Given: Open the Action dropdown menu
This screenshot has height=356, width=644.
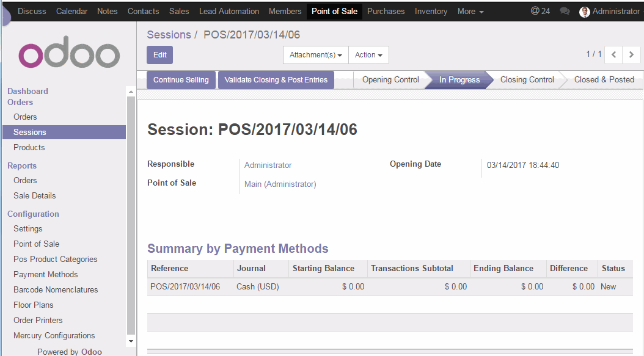Looking at the screenshot, I should click(x=368, y=55).
